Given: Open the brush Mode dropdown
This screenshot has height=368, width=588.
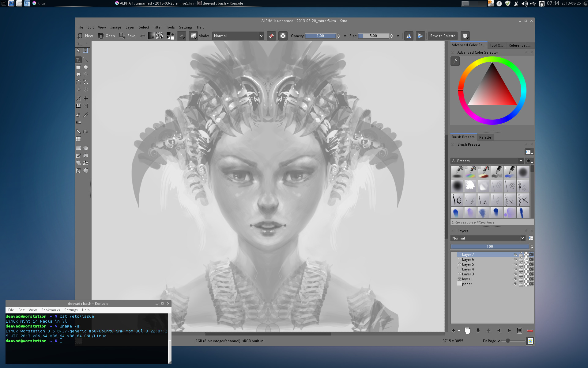Looking at the screenshot, I should click(x=238, y=36).
